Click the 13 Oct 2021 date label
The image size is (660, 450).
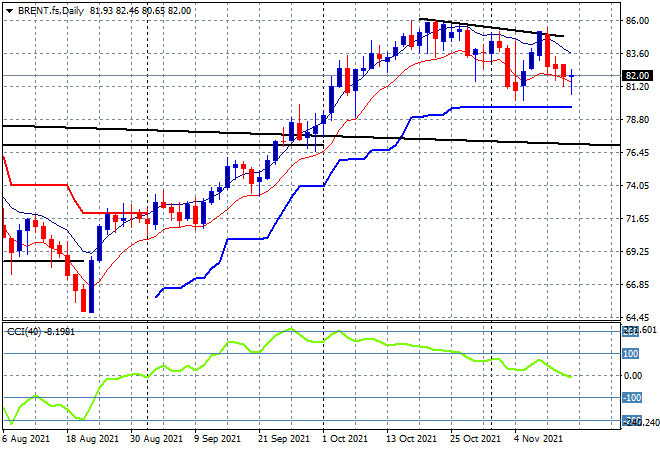click(x=412, y=439)
